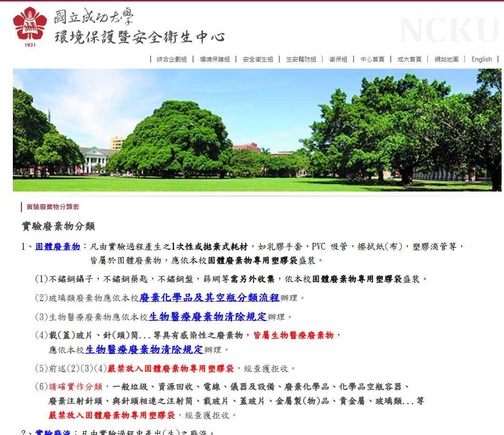Open the 廢棄化學品及其空瓶分類流程 link
The height and width of the screenshot is (435, 504).
click(209, 298)
